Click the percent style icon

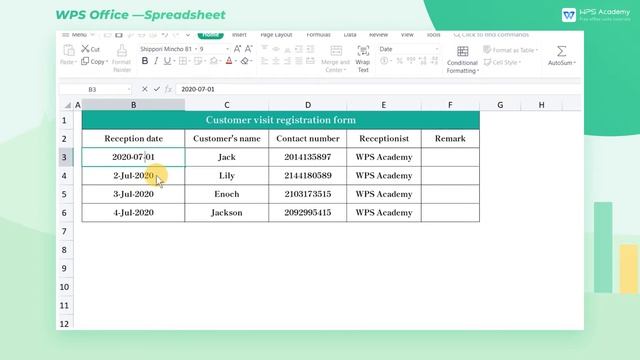tap(400, 61)
